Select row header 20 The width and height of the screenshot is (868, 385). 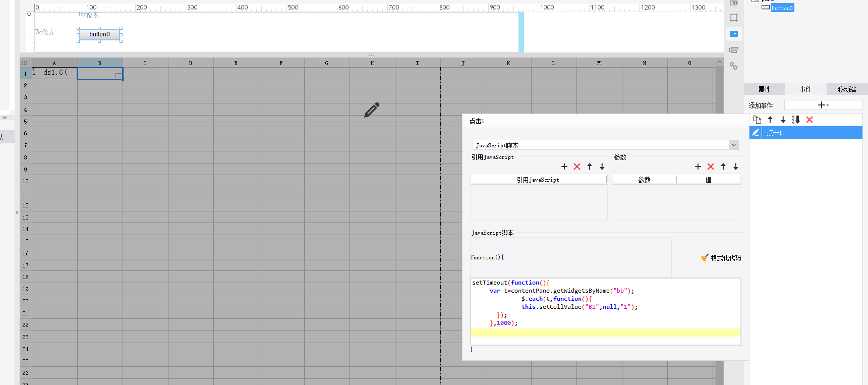click(x=26, y=301)
